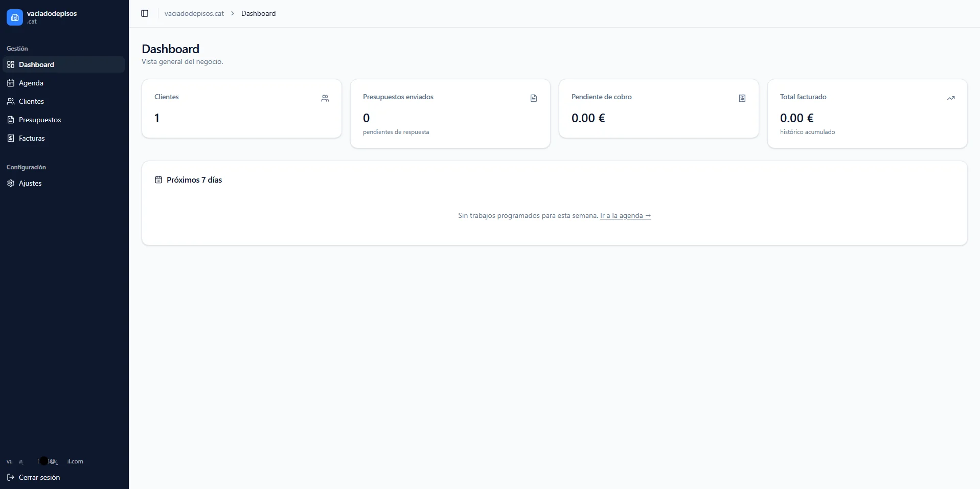Image resolution: width=980 pixels, height=489 pixels.
Task: Click the Presupuestos document icon in sidebar
Action: pyautogui.click(x=11, y=120)
